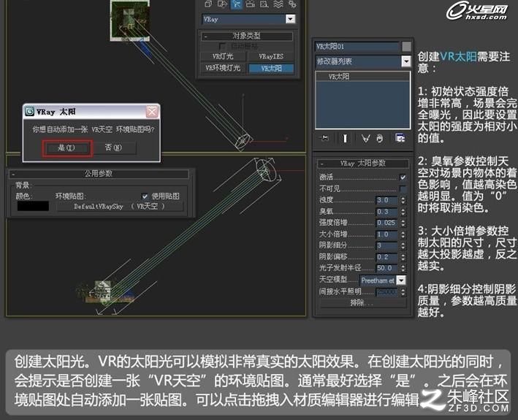This screenshot has height=420, width=518.
Task: Click 是(Y) in the VRay 太阳 dialog
Action: point(66,148)
